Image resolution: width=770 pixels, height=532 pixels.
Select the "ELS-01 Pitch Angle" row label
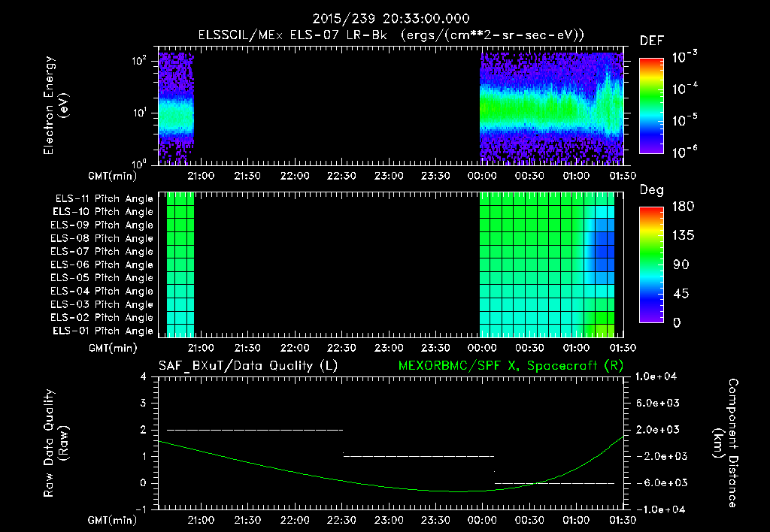point(102,331)
